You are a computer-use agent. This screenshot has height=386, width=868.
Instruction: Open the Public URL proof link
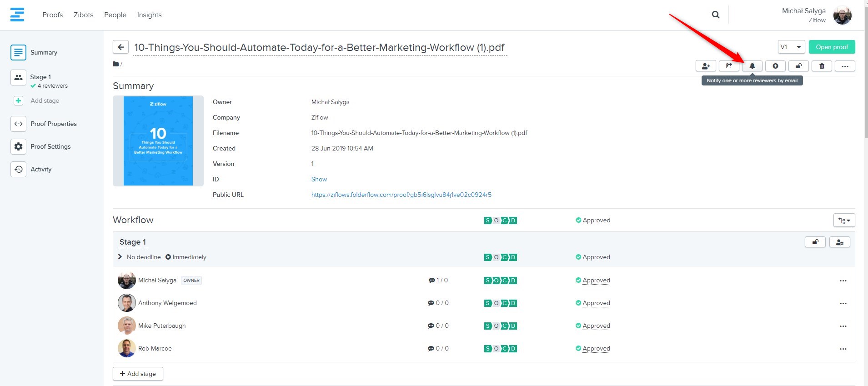401,195
